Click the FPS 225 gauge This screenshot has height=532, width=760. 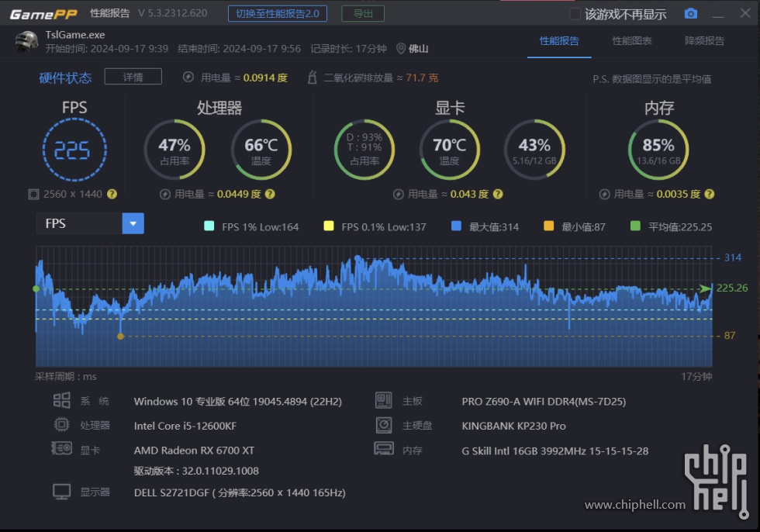(x=74, y=150)
